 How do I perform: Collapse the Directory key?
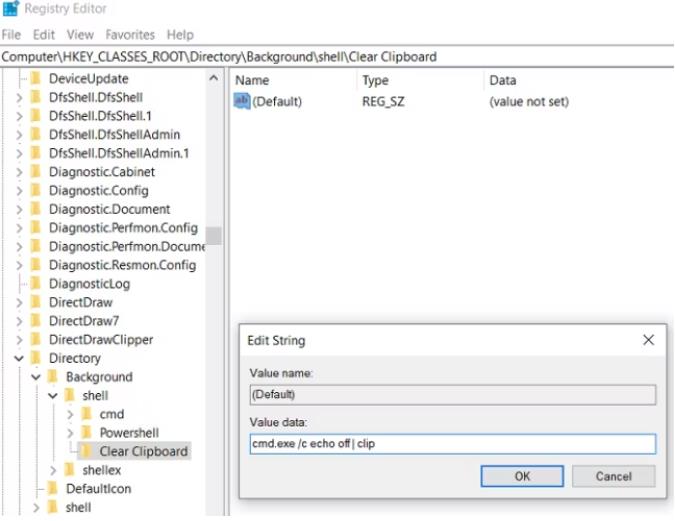19,358
